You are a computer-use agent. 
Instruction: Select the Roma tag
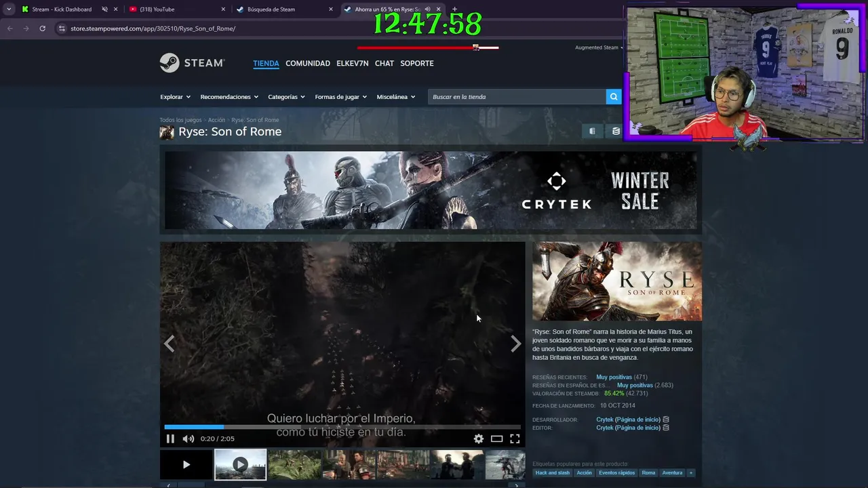point(649,472)
